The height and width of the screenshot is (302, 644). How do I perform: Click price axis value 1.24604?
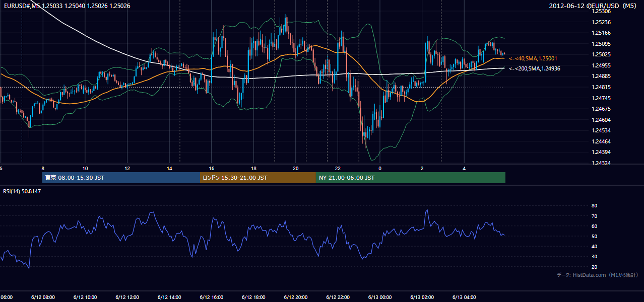point(601,120)
